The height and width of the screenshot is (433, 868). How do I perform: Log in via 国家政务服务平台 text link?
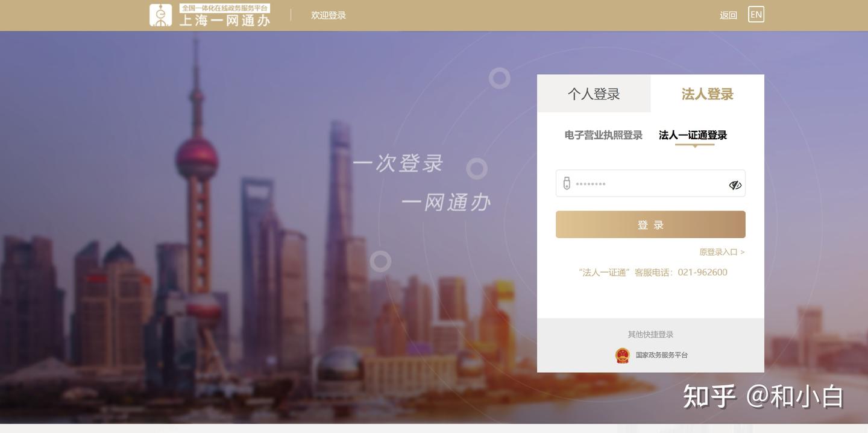pos(661,355)
